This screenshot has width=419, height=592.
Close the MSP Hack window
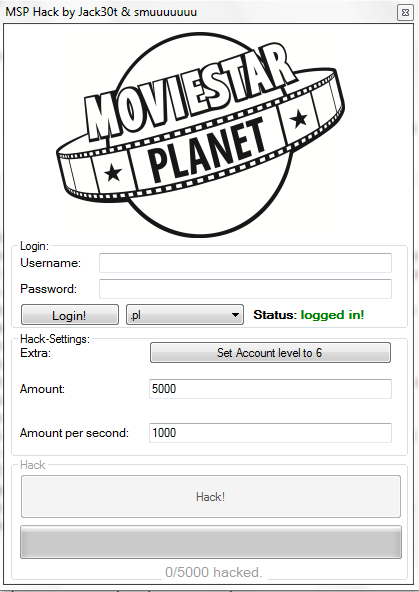click(x=405, y=12)
